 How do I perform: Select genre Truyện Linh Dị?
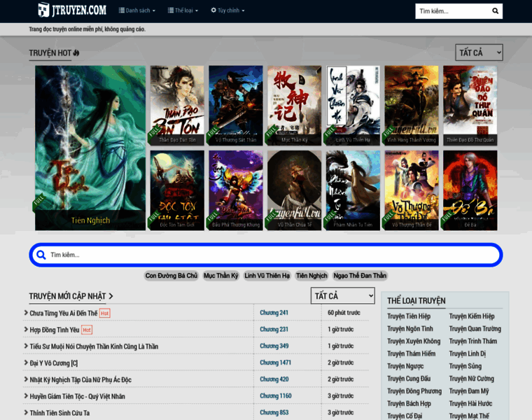click(468, 353)
